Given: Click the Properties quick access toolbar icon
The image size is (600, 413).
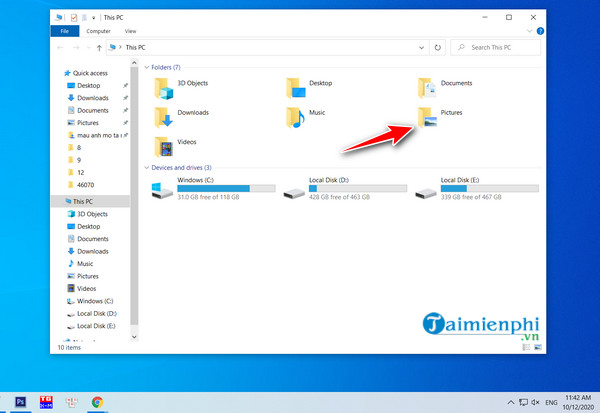Looking at the screenshot, I should (74, 18).
